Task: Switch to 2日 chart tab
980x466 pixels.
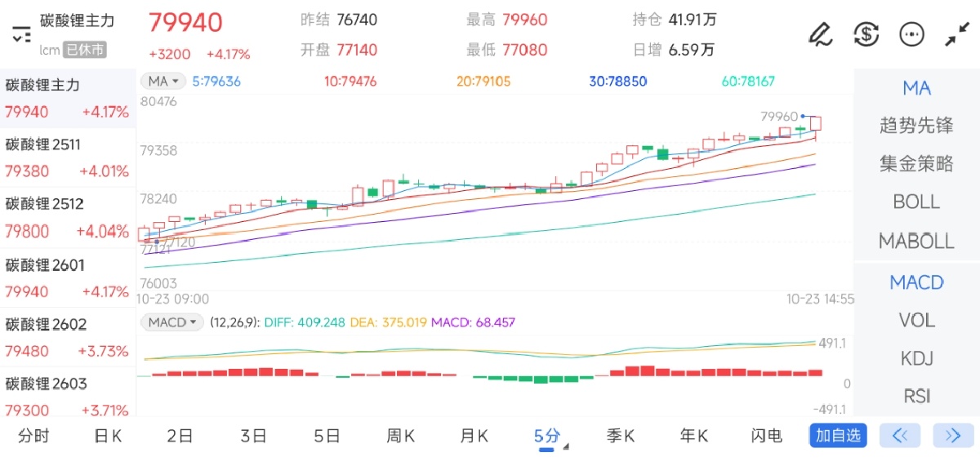Action: 180,436
